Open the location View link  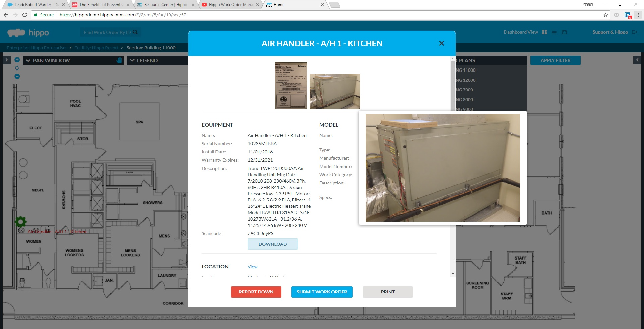point(252,267)
